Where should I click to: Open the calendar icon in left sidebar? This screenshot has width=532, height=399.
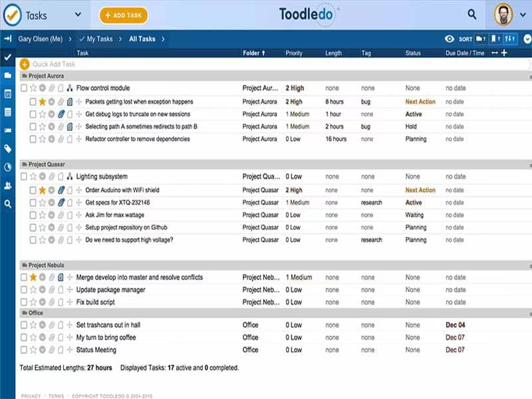(8, 94)
